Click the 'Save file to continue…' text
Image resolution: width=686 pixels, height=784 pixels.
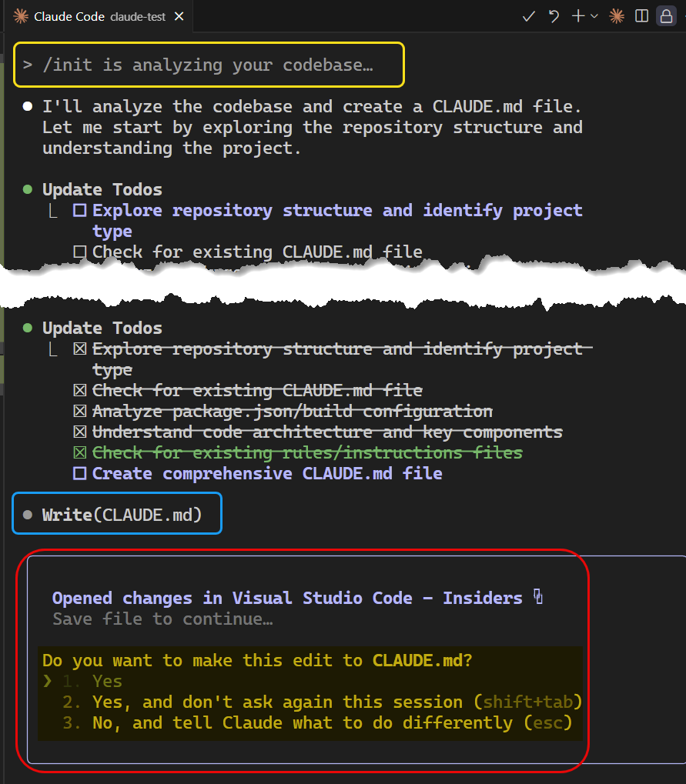tap(162, 619)
